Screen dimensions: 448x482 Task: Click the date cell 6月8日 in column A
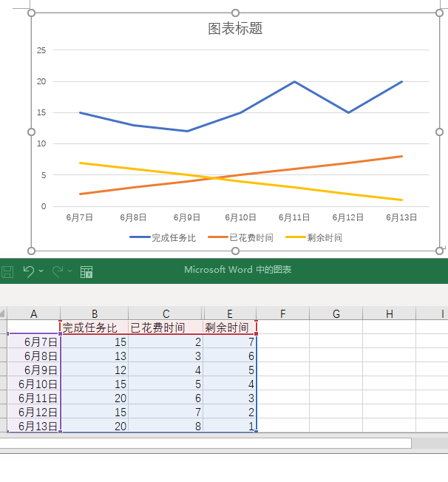[x=34, y=356]
